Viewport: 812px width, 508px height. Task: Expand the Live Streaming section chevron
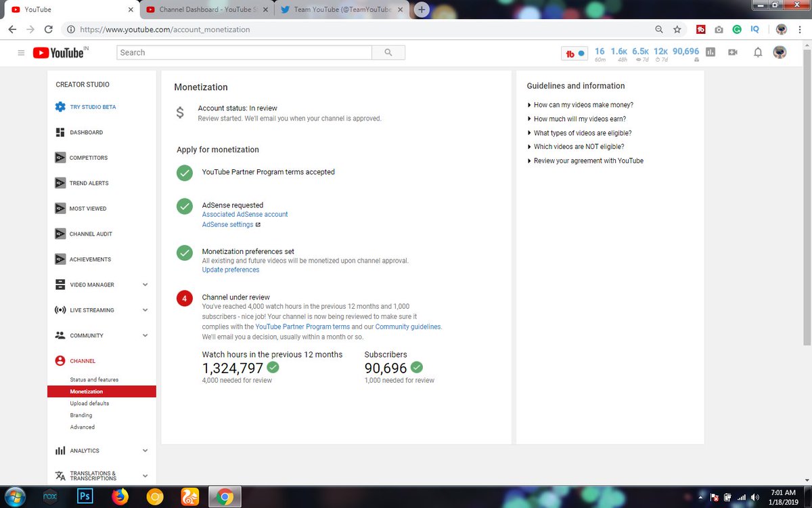(x=145, y=310)
